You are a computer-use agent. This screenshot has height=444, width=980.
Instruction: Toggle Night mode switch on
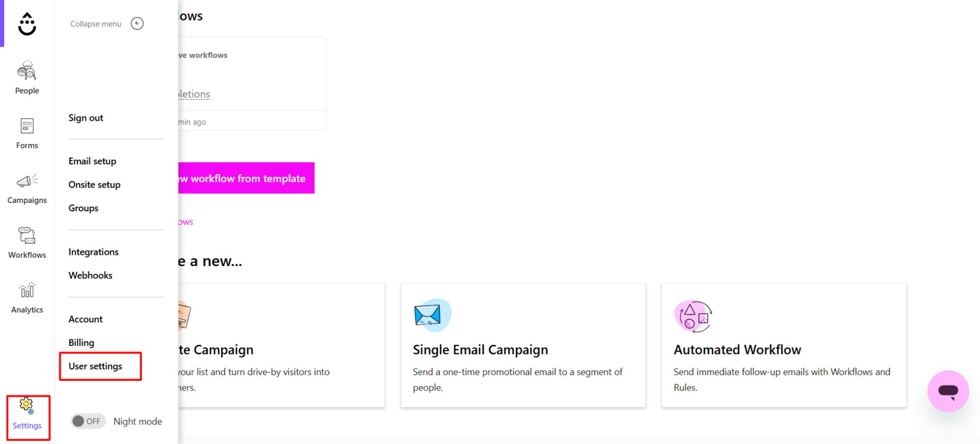tap(88, 421)
